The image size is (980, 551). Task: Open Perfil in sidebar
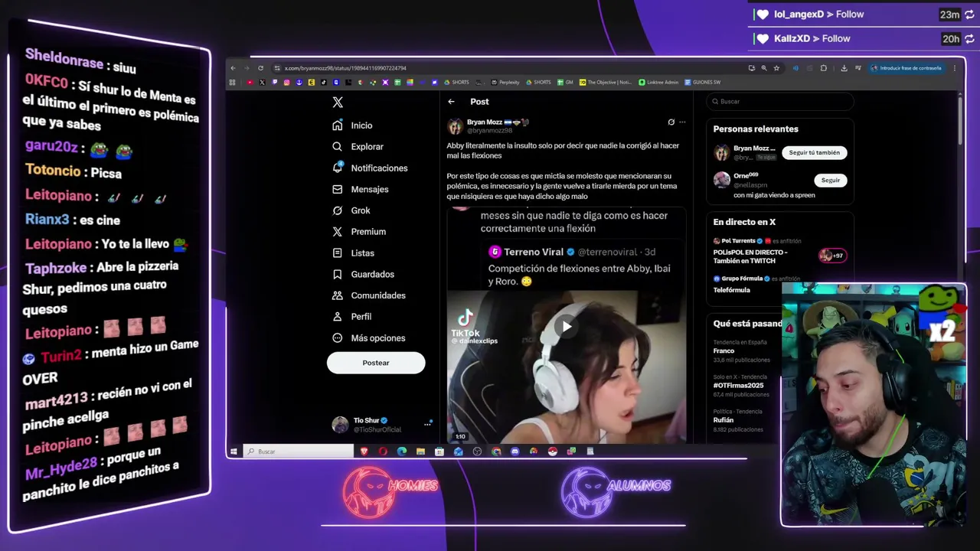[x=352, y=316]
